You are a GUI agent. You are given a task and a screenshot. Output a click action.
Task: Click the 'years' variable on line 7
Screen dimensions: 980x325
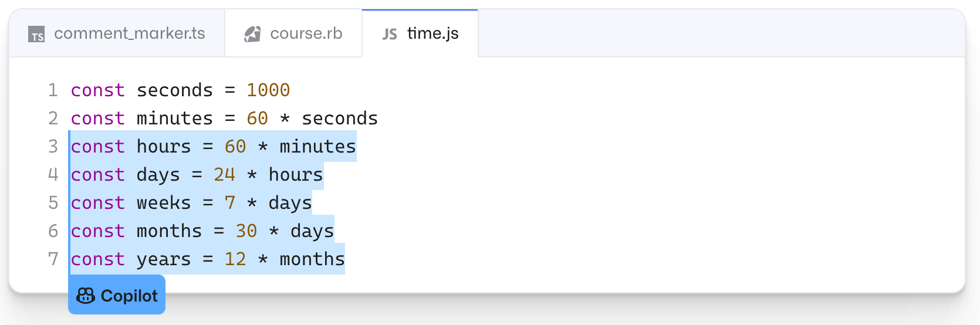[164, 259]
